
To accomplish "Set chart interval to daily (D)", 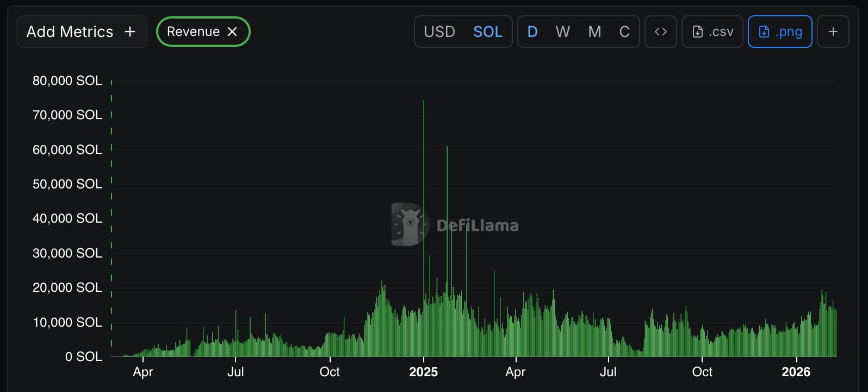I will pos(532,32).
